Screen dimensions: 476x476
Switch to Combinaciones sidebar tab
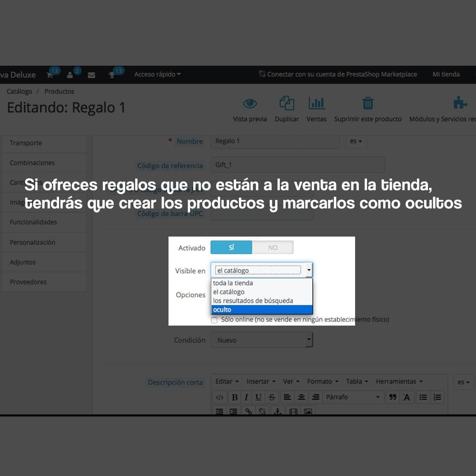point(44,163)
